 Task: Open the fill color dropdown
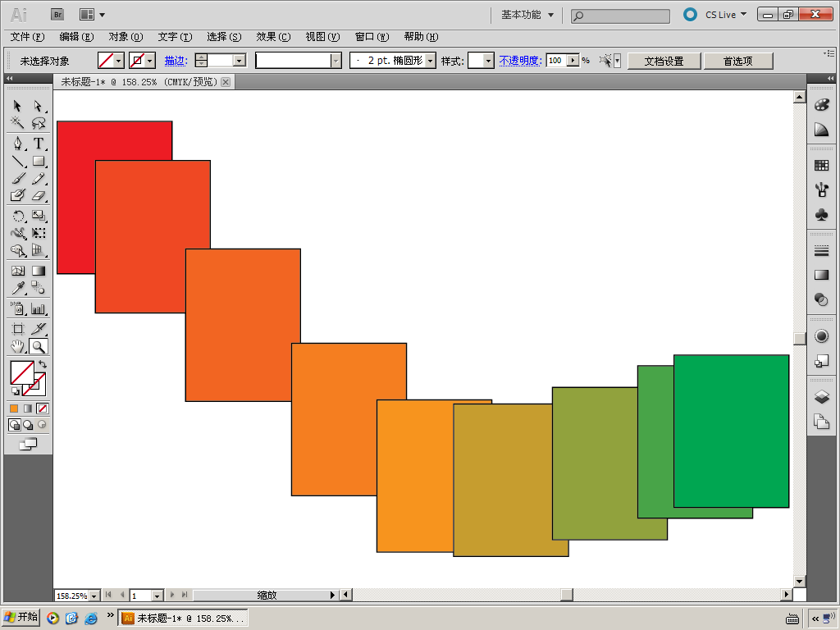tap(118, 61)
